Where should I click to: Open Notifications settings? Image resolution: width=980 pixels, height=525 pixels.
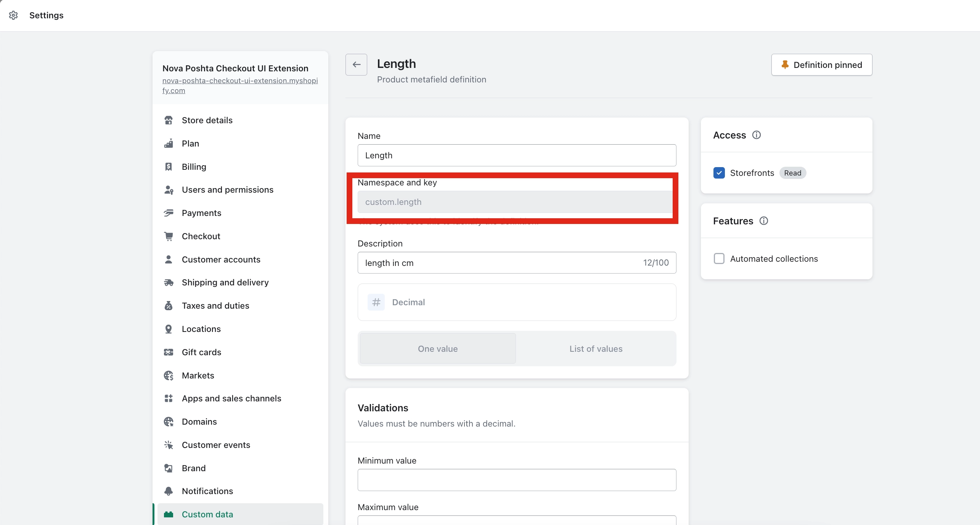(x=240, y=491)
